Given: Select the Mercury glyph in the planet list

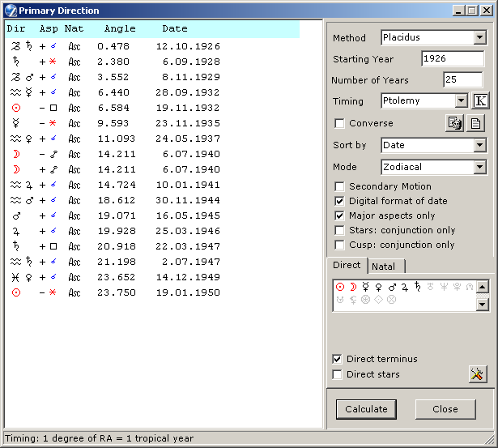Looking at the screenshot, I should [x=365, y=288].
